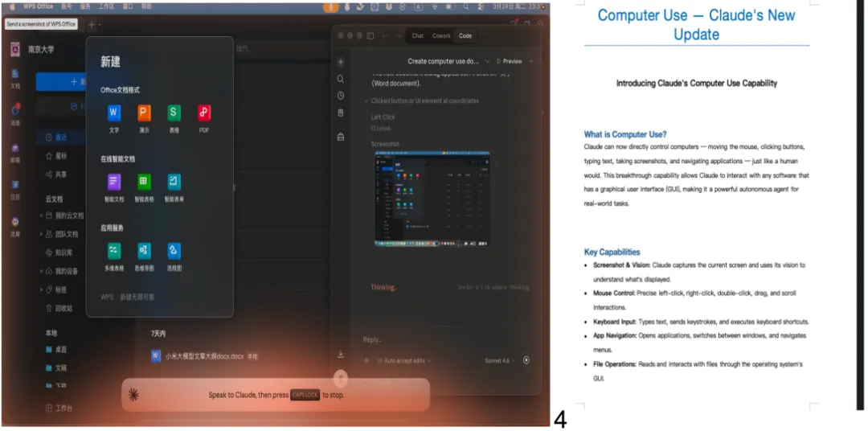Go back with Claude left arrow
The width and height of the screenshot is (868, 431).
(x=385, y=35)
